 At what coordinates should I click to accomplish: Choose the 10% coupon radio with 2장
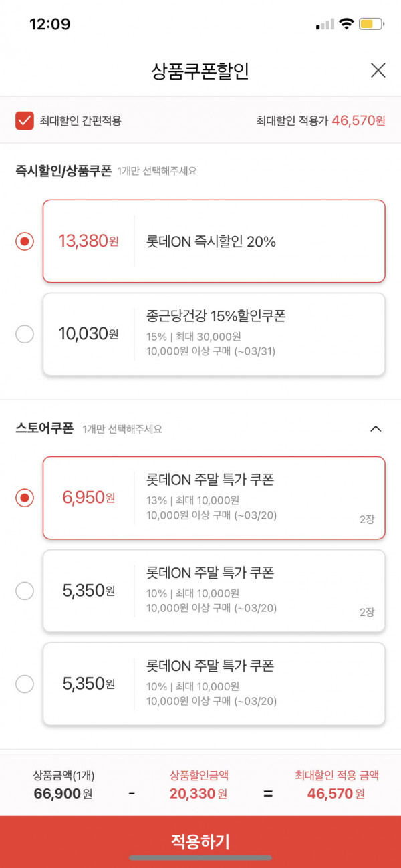(x=25, y=591)
